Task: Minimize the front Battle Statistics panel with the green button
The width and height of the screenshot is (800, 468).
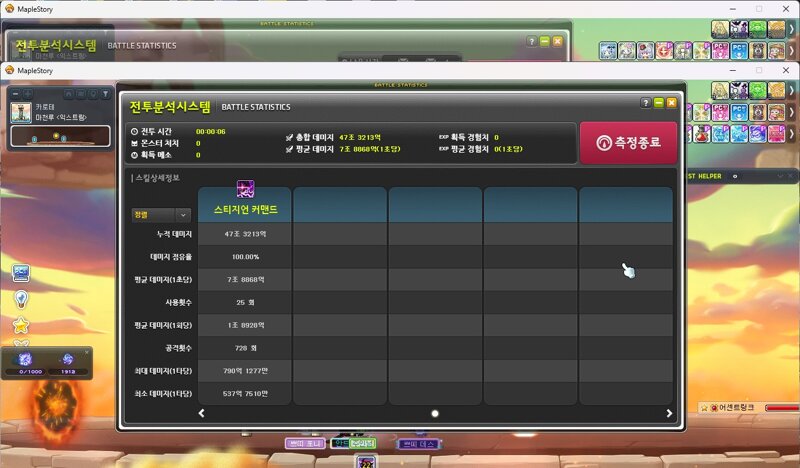Action: click(659, 103)
